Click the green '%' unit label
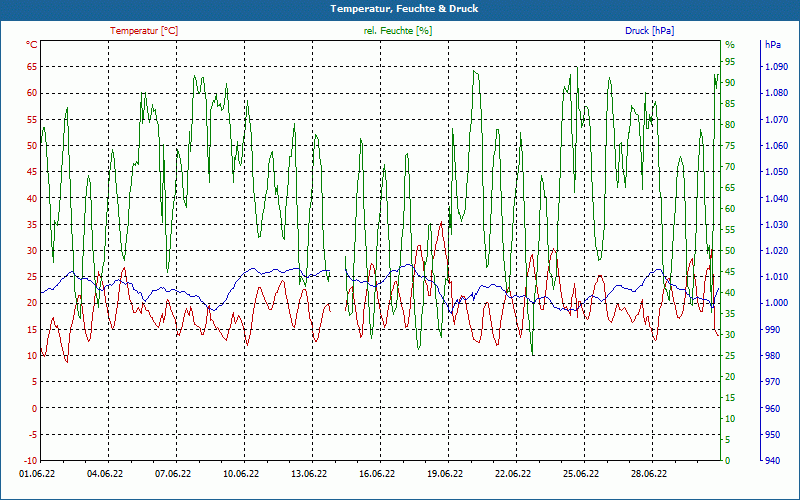Screen dimensions: 800x500 (x=730, y=45)
